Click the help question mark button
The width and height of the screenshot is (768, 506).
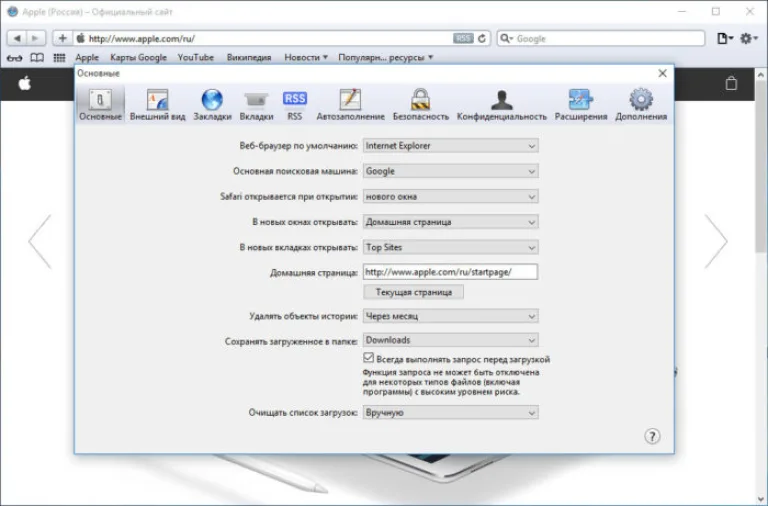click(652, 436)
